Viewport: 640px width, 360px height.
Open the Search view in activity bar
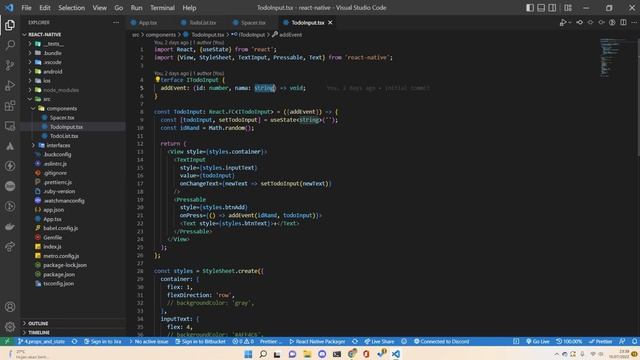point(10,45)
